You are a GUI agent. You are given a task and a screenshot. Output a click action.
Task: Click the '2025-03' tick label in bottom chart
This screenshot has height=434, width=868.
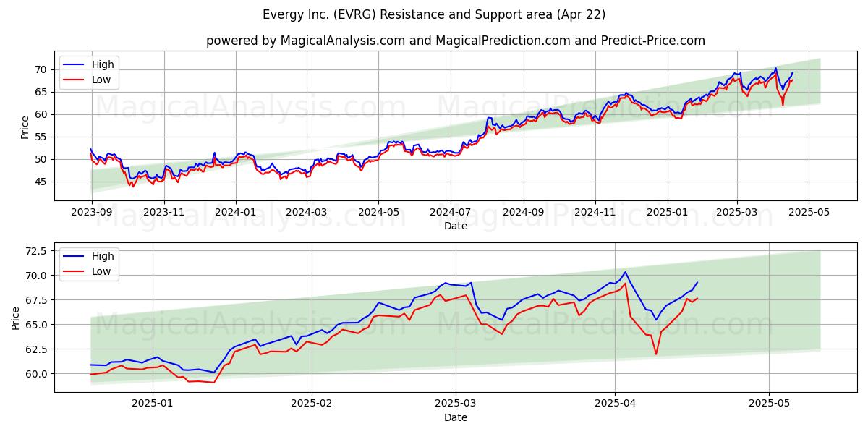[456, 404]
